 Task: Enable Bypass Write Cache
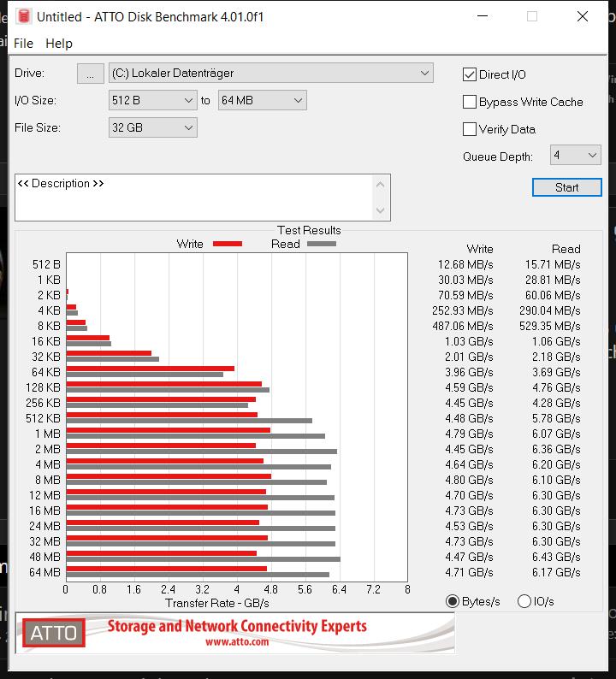[470, 102]
